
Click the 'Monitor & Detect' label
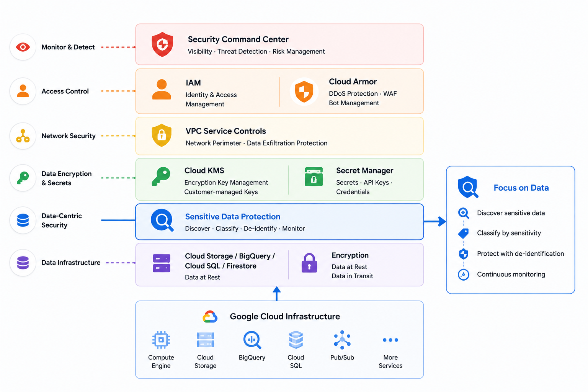(x=68, y=47)
